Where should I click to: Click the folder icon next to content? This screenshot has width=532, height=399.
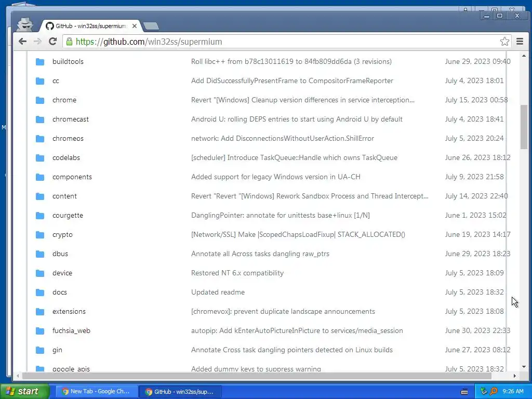[x=40, y=196]
